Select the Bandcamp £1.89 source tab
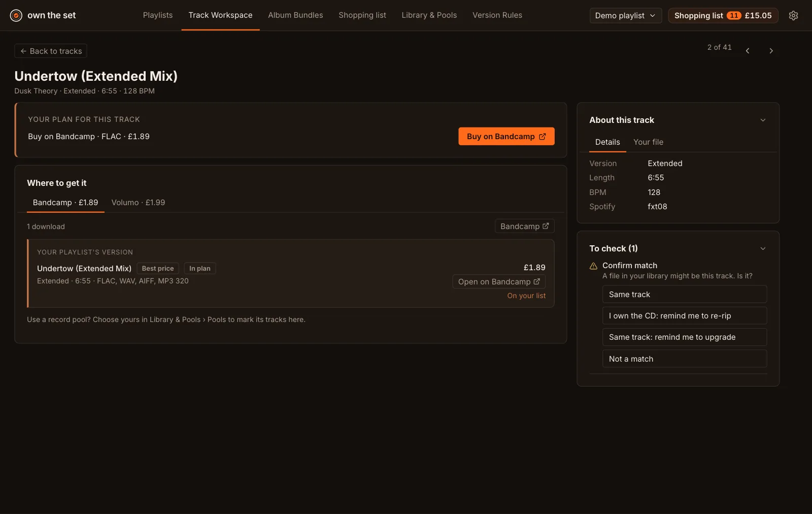 pyautogui.click(x=65, y=202)
